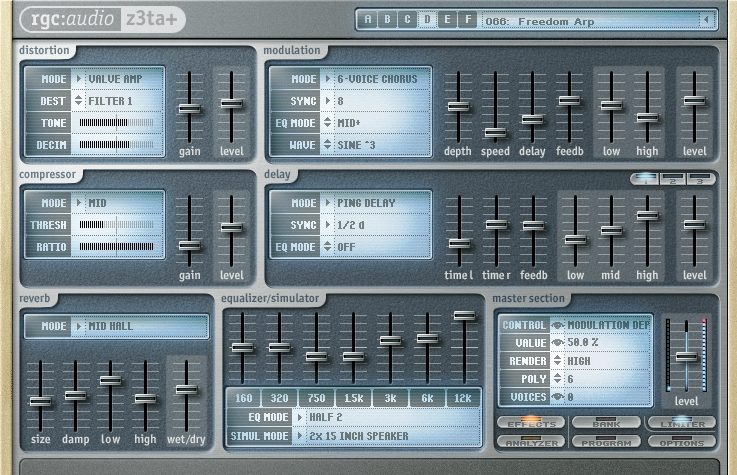Step the modulation WAVE Sine selector
Viewport: 737px width, 475px height.
(328, 145)
